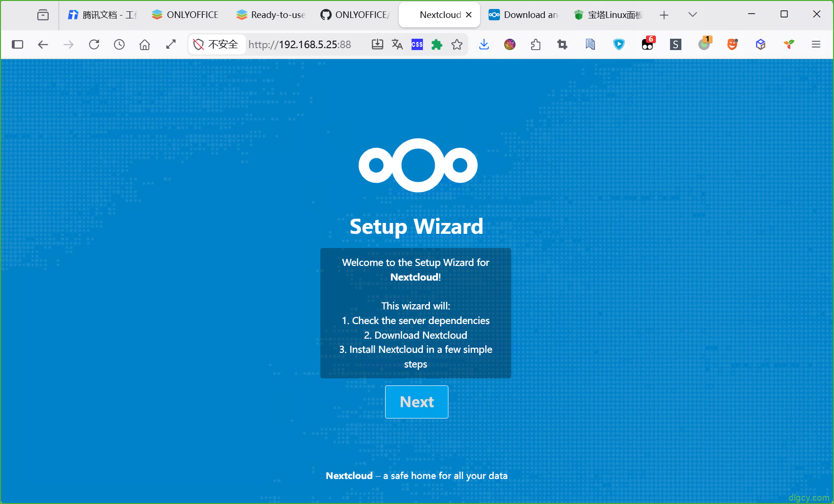Click the orange cat face extension icon
Viewport: 834px width, 504px height.
pos(732,44)
